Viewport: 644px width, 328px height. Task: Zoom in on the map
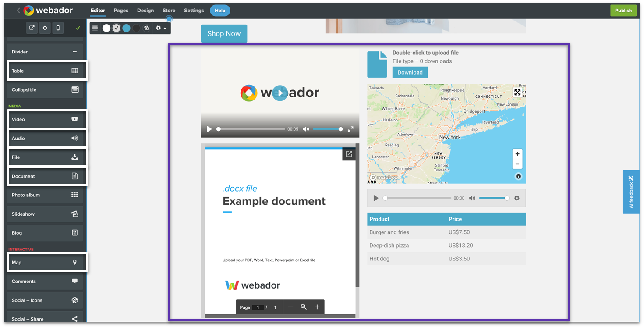(517, 154)
